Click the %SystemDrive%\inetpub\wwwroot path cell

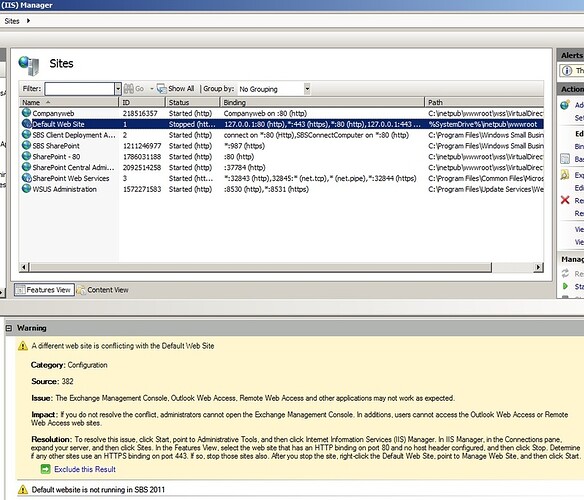[x=483, y=124]
